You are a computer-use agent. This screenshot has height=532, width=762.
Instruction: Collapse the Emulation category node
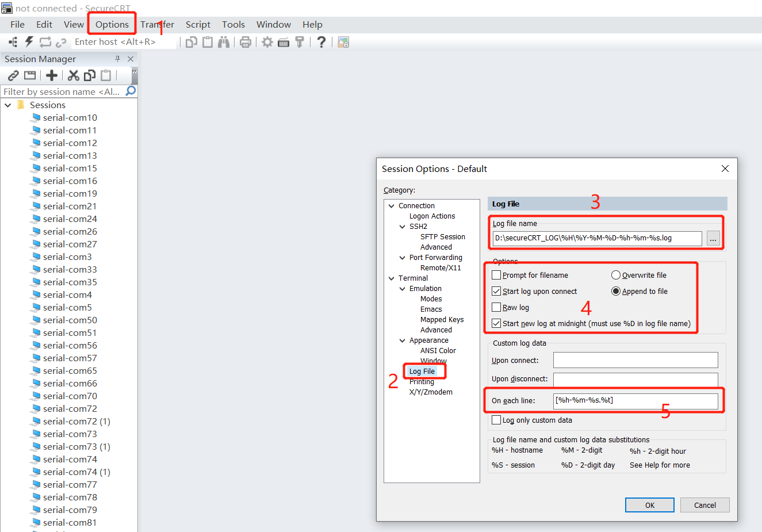tap(403, 289)
